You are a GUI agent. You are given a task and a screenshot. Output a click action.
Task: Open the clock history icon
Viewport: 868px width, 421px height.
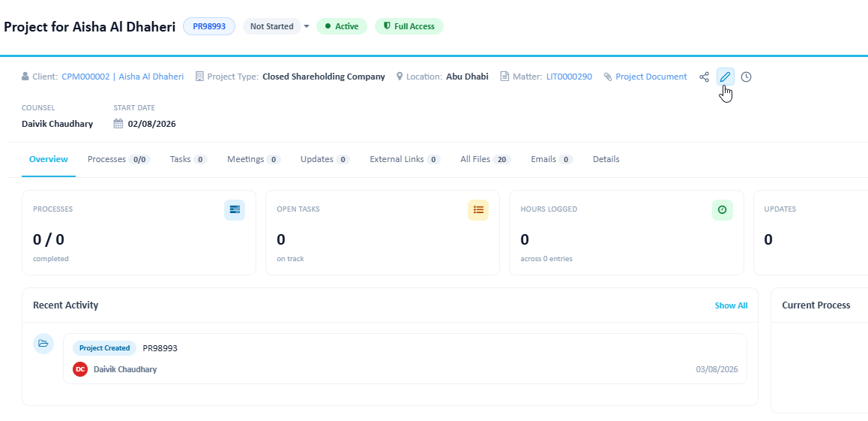click(x=747, y=77)
